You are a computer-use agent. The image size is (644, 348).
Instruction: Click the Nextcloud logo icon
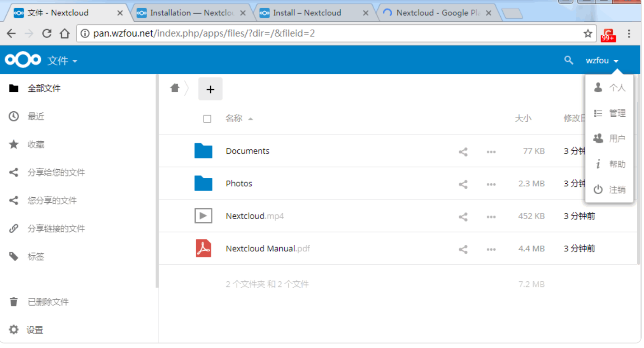pyautogui.click(x=23, y=60)
